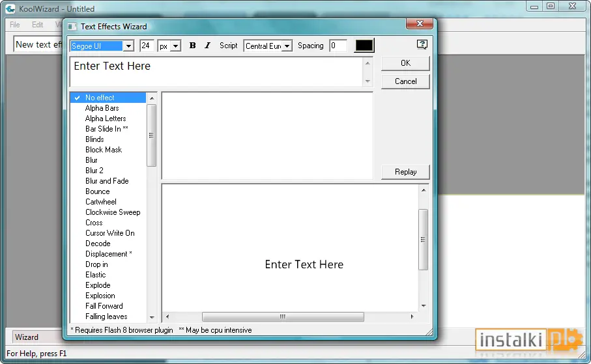Click the Cancel button
The width and height of the screenshot is (591, 364).
pos(405,81)
